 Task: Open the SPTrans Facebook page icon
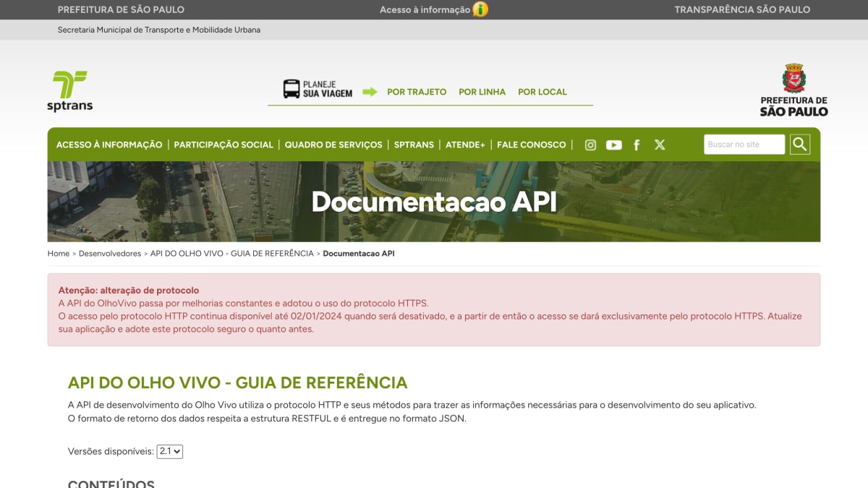pos(637,145)
